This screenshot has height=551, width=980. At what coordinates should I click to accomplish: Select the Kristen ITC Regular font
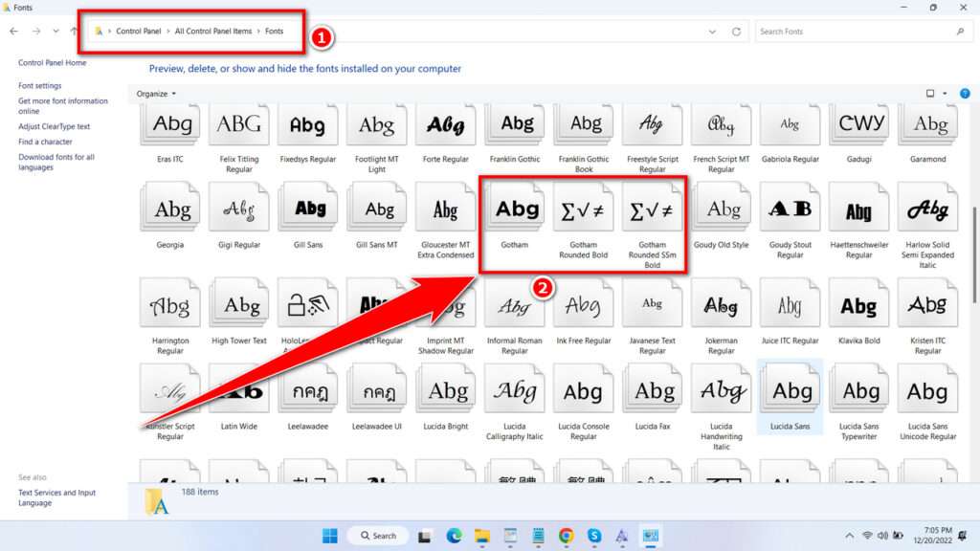[x=928, y=316]
